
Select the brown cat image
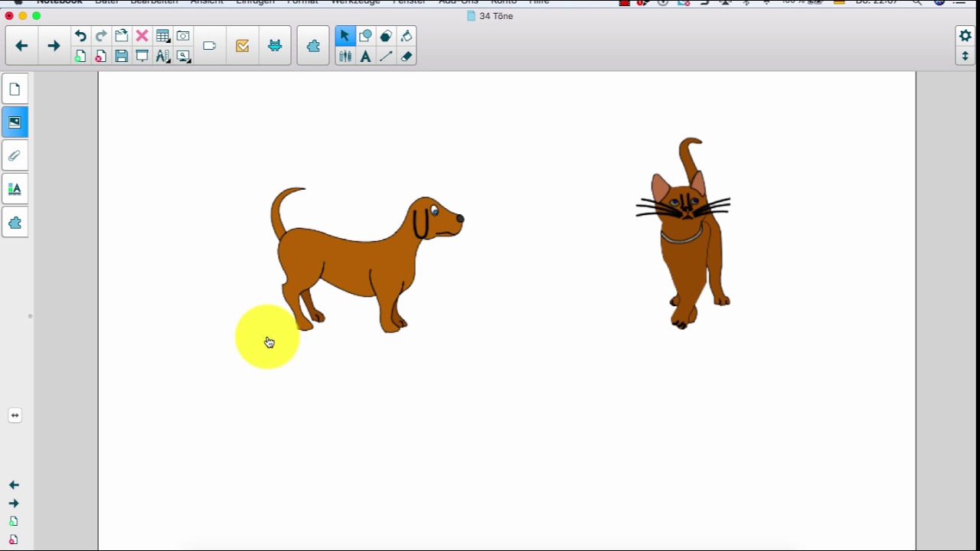tap(685, 233)
